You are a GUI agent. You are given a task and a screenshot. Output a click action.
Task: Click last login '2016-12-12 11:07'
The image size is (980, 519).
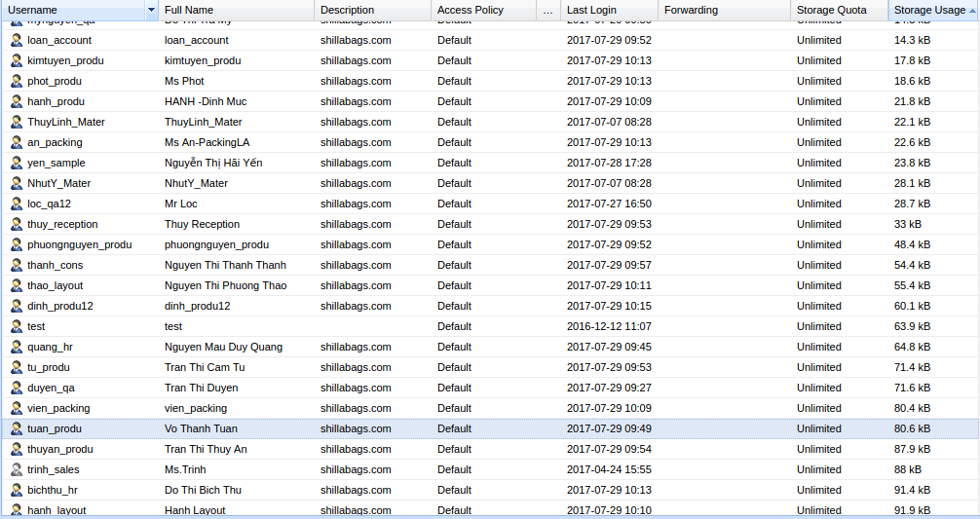609,326
